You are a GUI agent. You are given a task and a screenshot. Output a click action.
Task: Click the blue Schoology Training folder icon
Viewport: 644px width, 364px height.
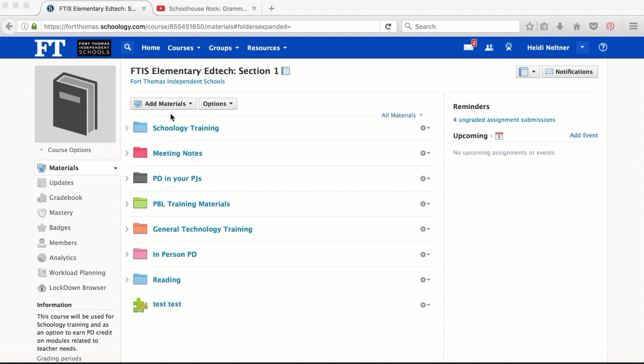(x=140, y=128)
